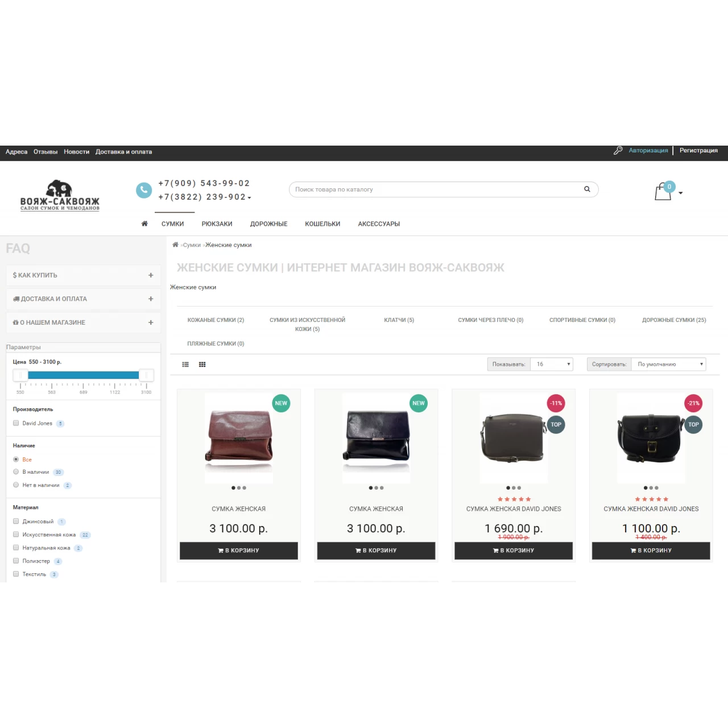Switch to grid view layout

[202, 365]
